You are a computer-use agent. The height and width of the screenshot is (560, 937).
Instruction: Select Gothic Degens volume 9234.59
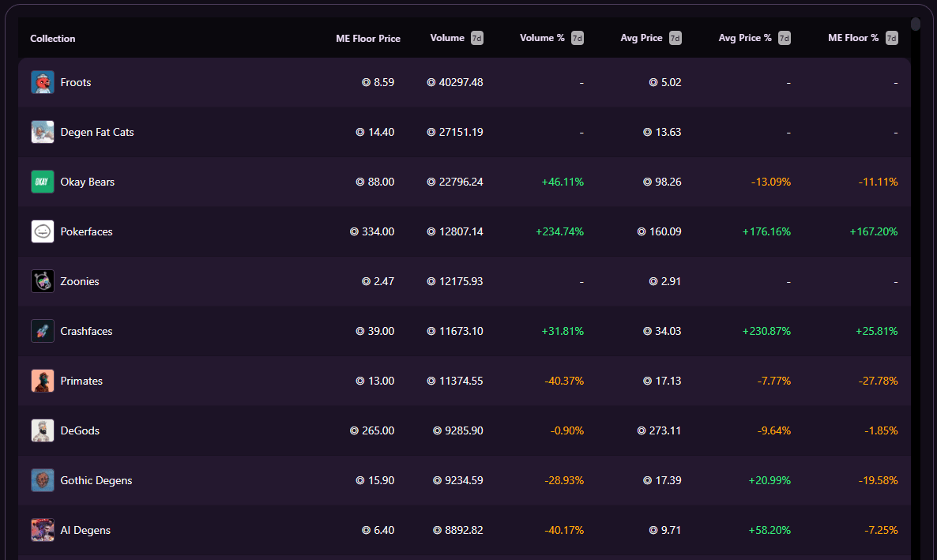[458, 480]
